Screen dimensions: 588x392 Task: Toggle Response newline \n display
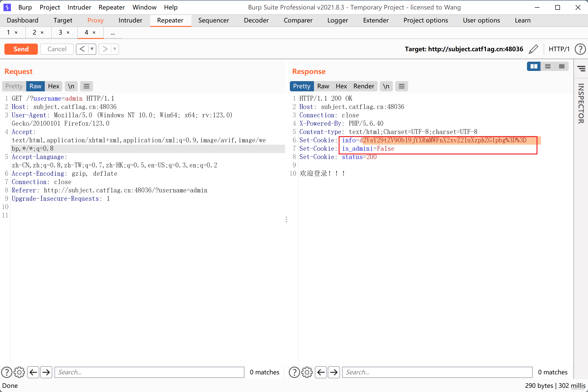(386, 86)
